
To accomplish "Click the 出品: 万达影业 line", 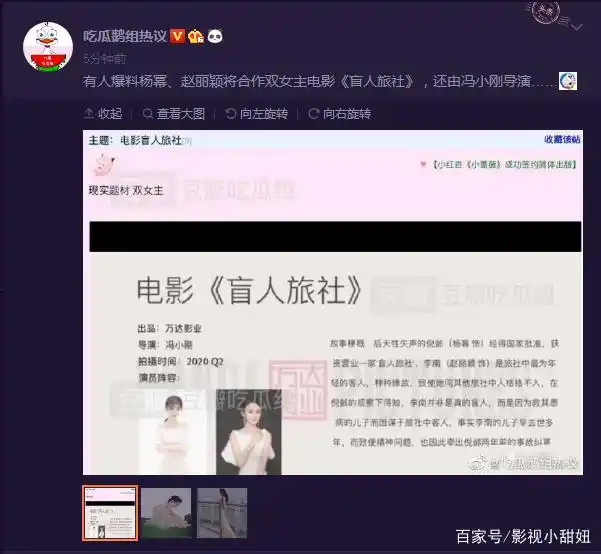I will pos(169,329).
